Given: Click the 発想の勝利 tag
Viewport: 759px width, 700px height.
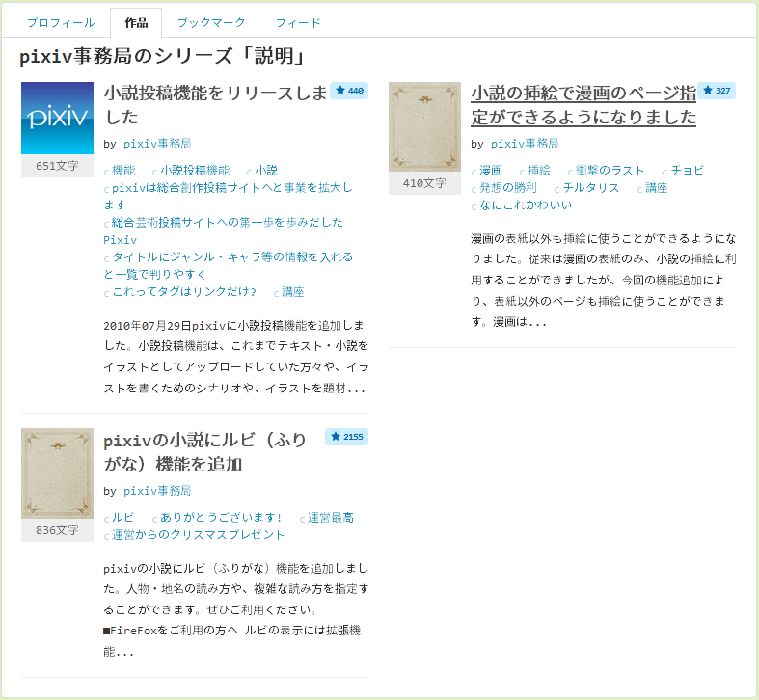Looking at the screenshot, I should click(x=508, y=188).
